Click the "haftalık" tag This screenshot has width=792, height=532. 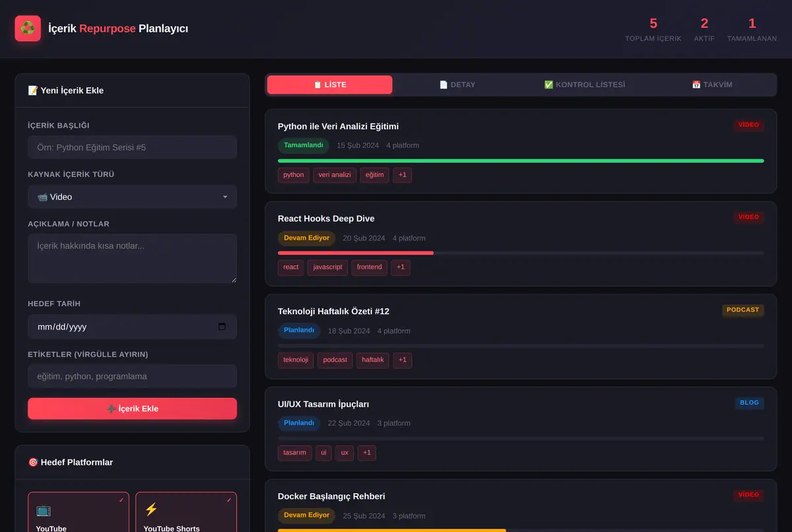pyautogui.click(x=373, y=360)
